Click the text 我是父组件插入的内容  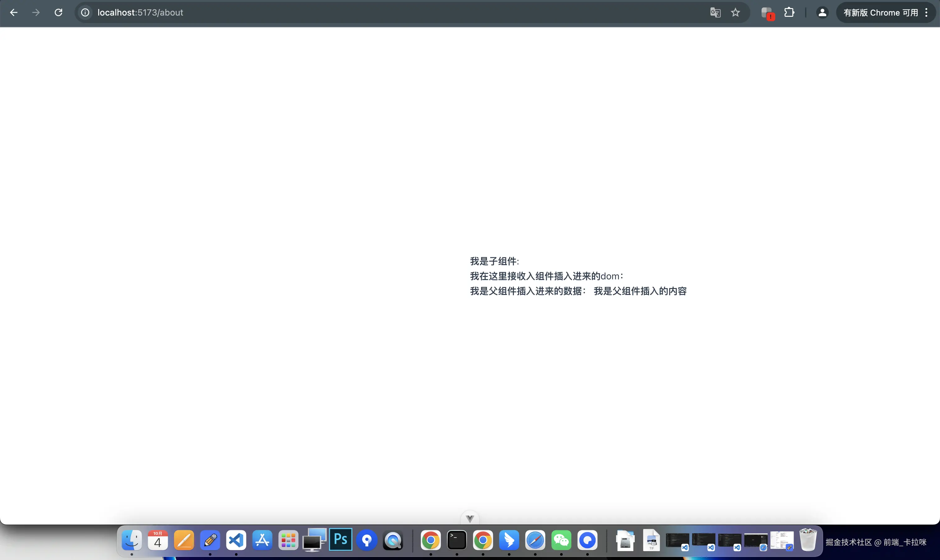[640, 291]
